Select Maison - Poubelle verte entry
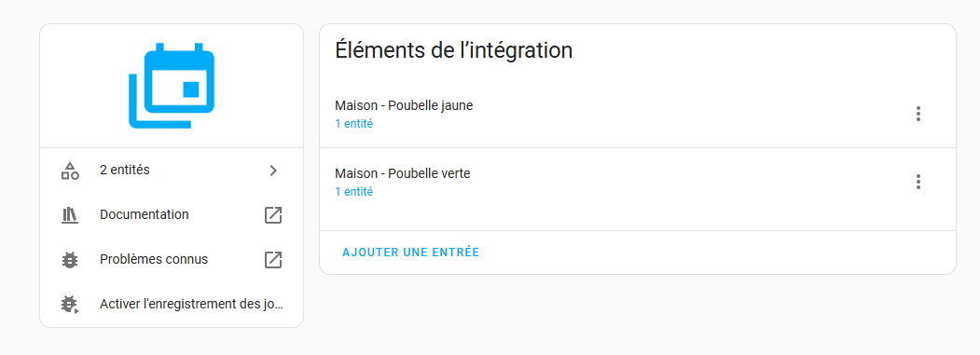This screenshot has height=355, width=980. (638, 182)
